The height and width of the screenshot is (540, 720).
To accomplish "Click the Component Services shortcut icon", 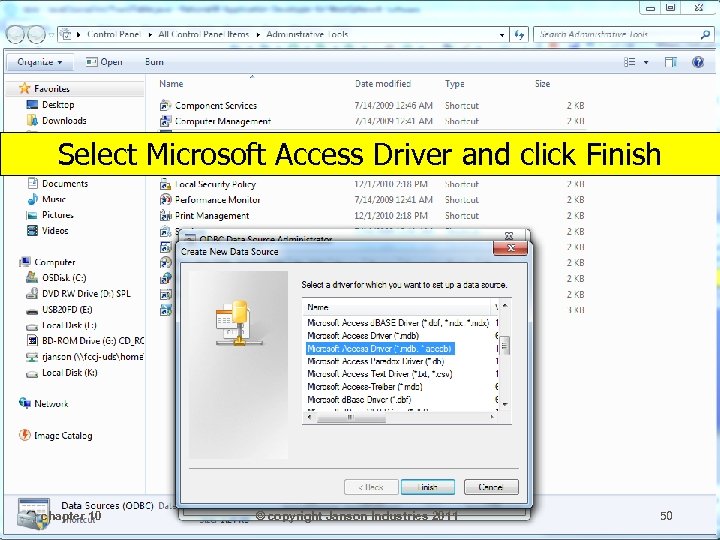I will [x=165, y=106].
